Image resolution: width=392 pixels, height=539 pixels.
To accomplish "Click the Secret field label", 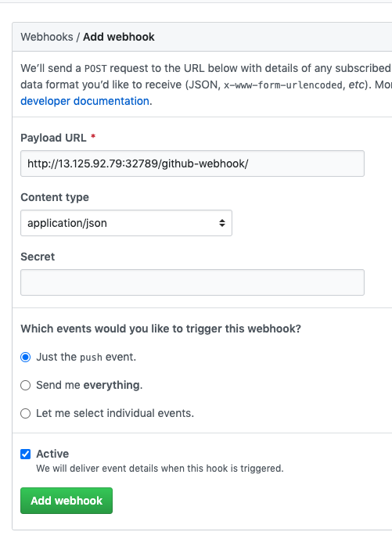I will pyautogui.click(x=38, y=257).
